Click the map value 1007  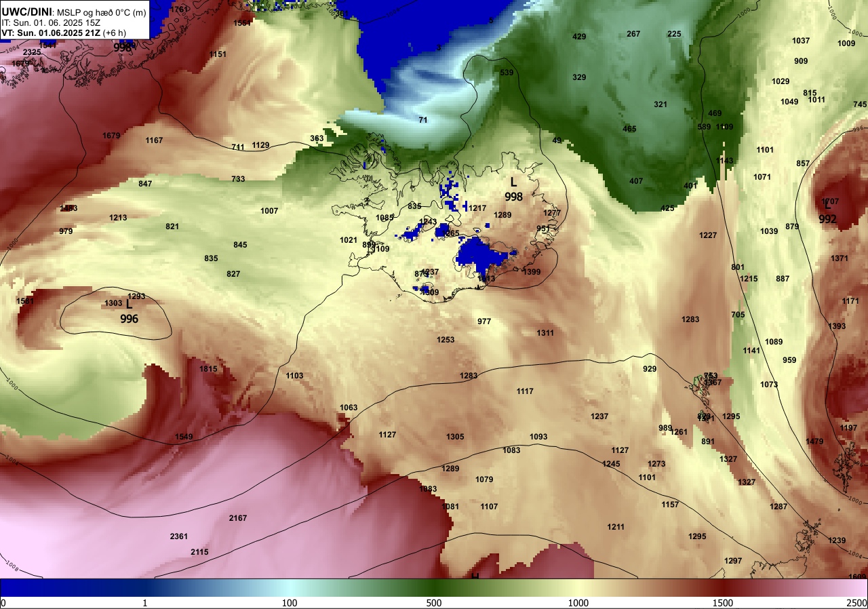coord(269,211)
